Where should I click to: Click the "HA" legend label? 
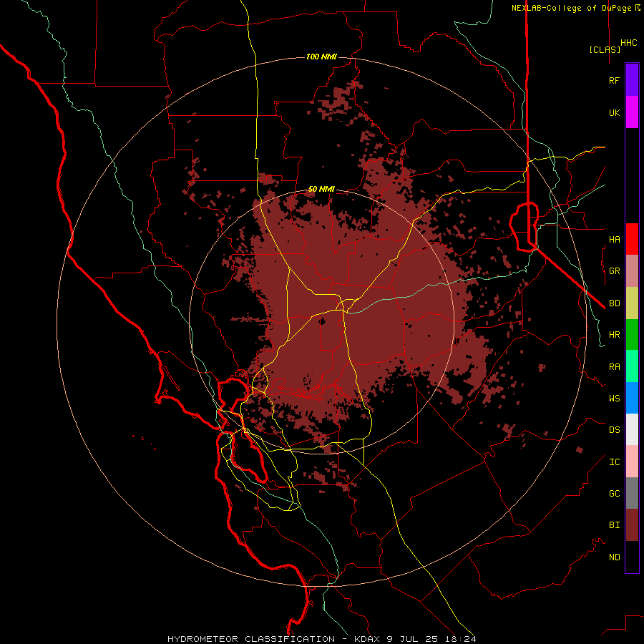pyautogui.click(x=614, y=240)
